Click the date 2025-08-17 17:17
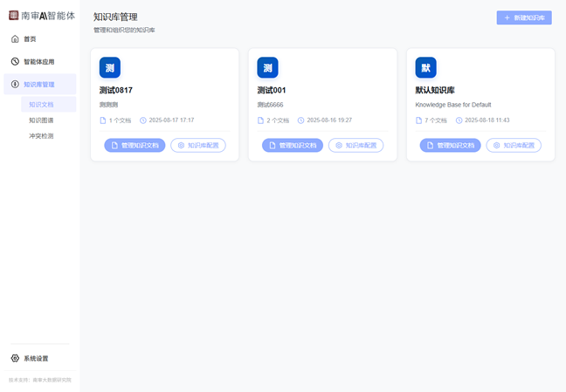Viewport: 566px width, 392px height. (x=171, y=120)
